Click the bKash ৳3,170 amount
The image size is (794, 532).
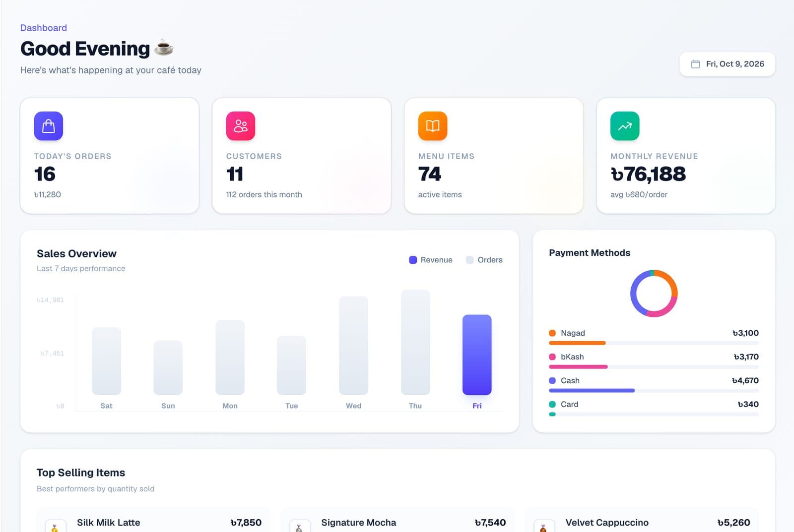pyautogui.click(x=746, y=357)
